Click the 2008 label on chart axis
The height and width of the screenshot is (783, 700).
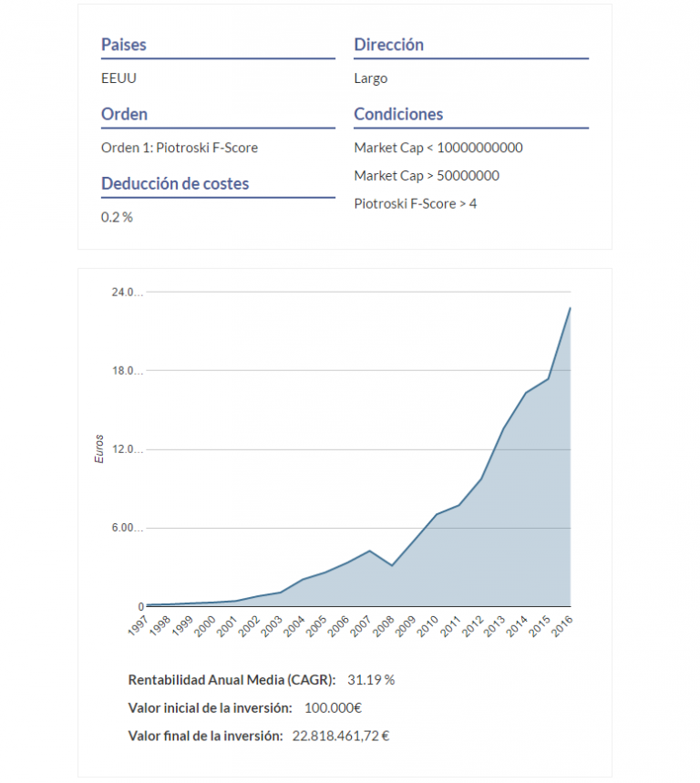pyautogui.click(x=384, y=626)
